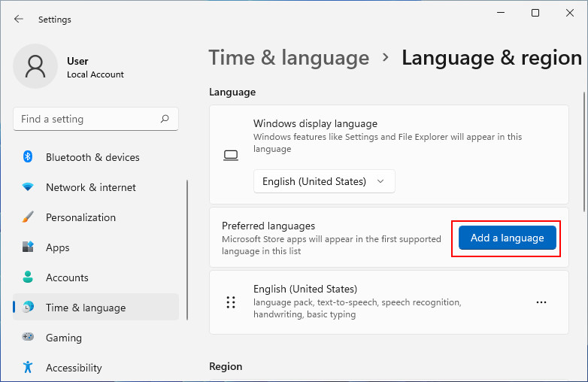Click the Gaming controller icon
Viewport: 588px width, 382px height.
tap(28, 337)
